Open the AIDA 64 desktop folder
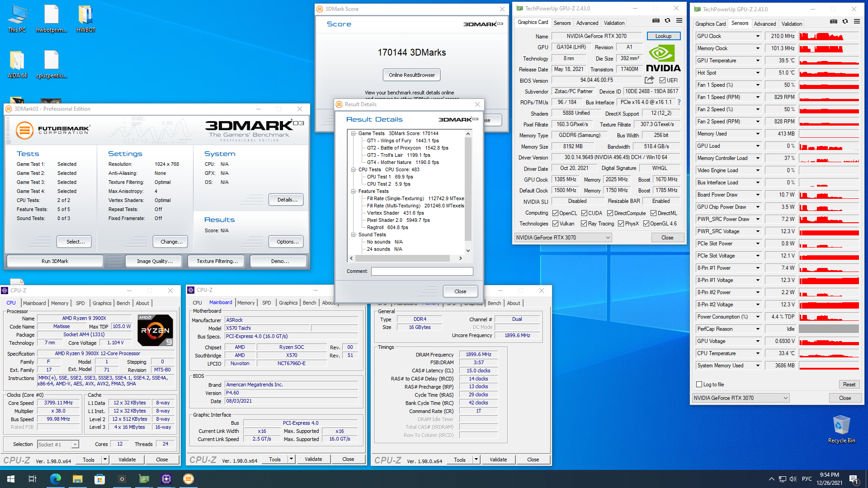The image size is (868, 488). pyautogui.click(x=17, y=64)
